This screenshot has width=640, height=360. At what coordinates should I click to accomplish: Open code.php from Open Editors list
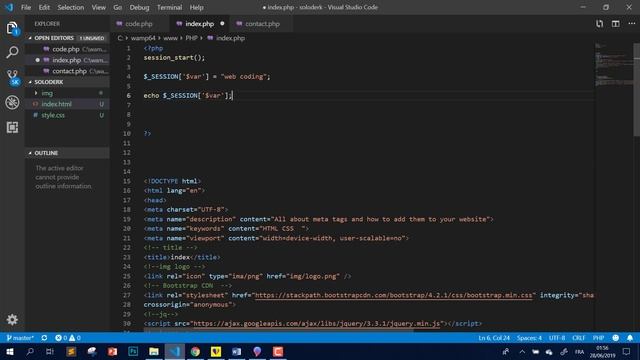(67, 49)
